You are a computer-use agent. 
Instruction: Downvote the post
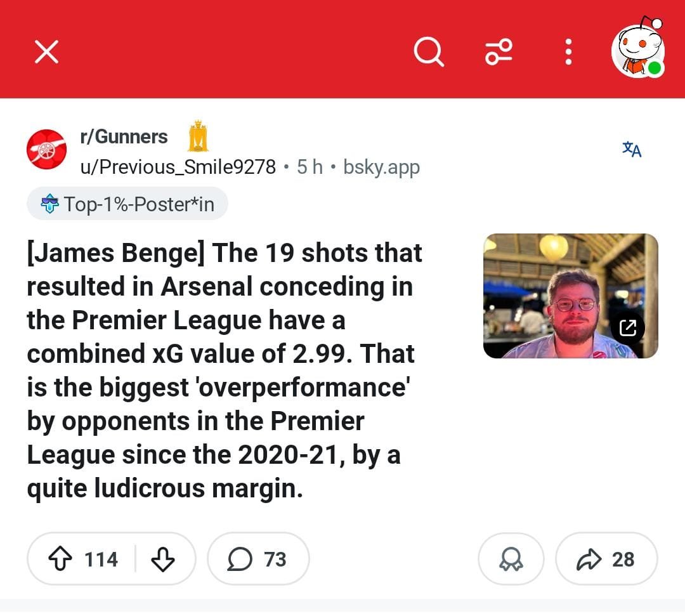[x=163, y=559]
